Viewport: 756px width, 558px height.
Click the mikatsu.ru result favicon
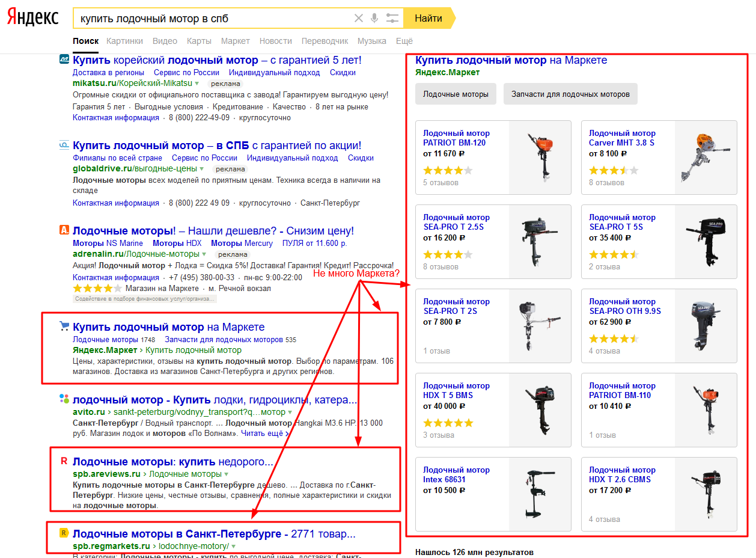pyautogui.click(x=64, y=60)
